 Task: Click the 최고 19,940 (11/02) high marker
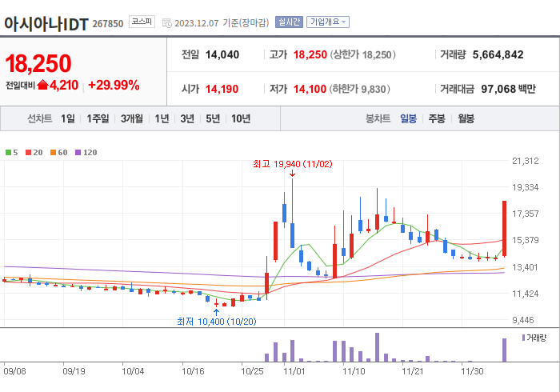click(x=293, y=164)
